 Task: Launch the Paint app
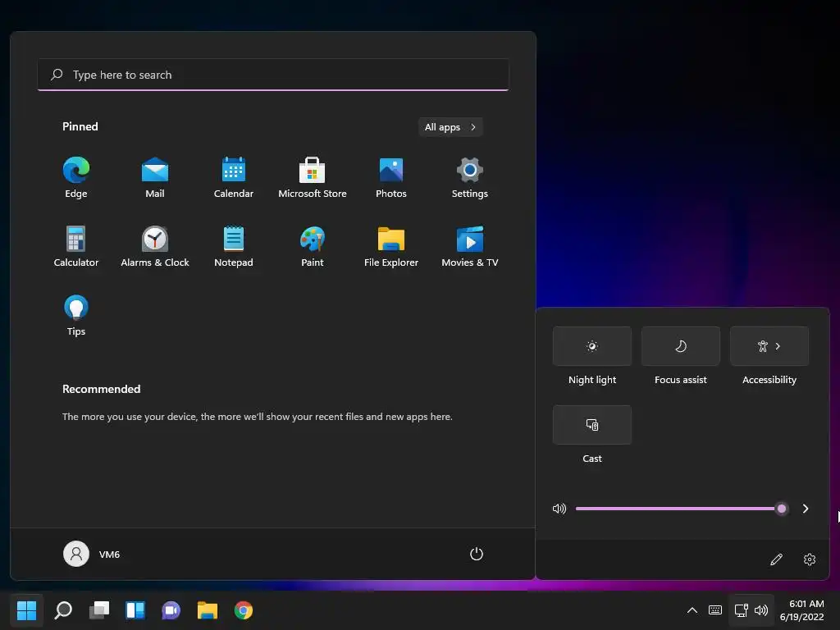(313, 246)
